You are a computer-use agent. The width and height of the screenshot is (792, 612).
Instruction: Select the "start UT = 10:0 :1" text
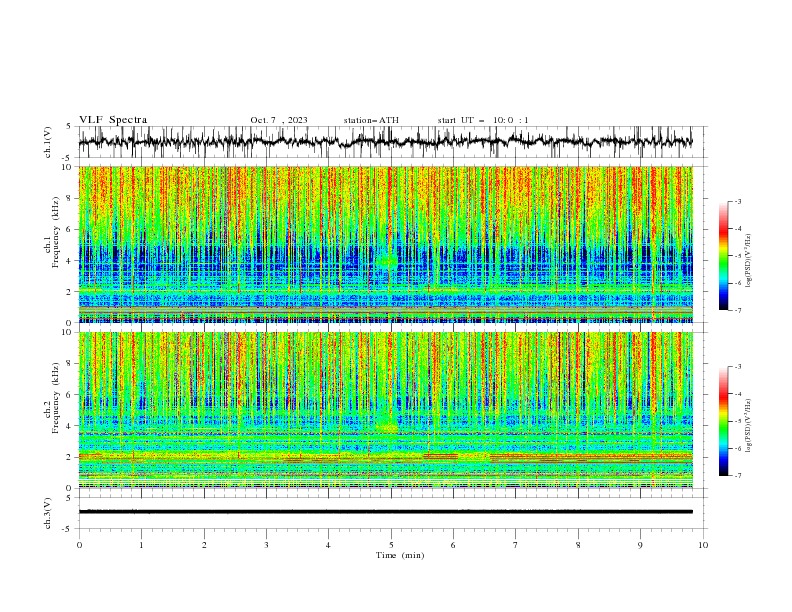click(x=483, y=120)
